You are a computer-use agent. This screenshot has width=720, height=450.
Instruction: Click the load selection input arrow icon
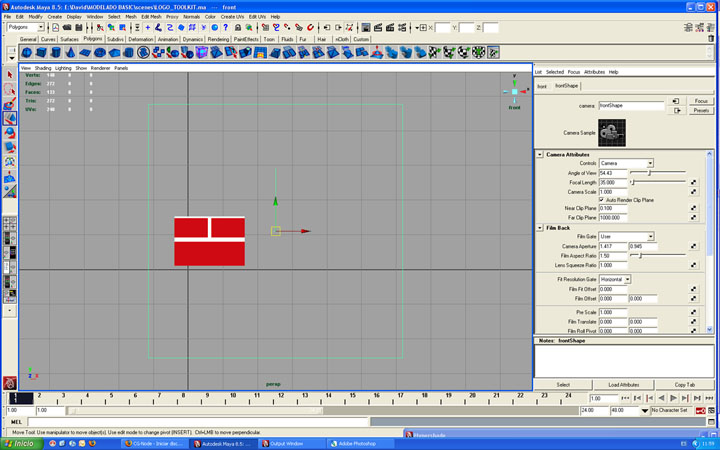tap(676, 101)
